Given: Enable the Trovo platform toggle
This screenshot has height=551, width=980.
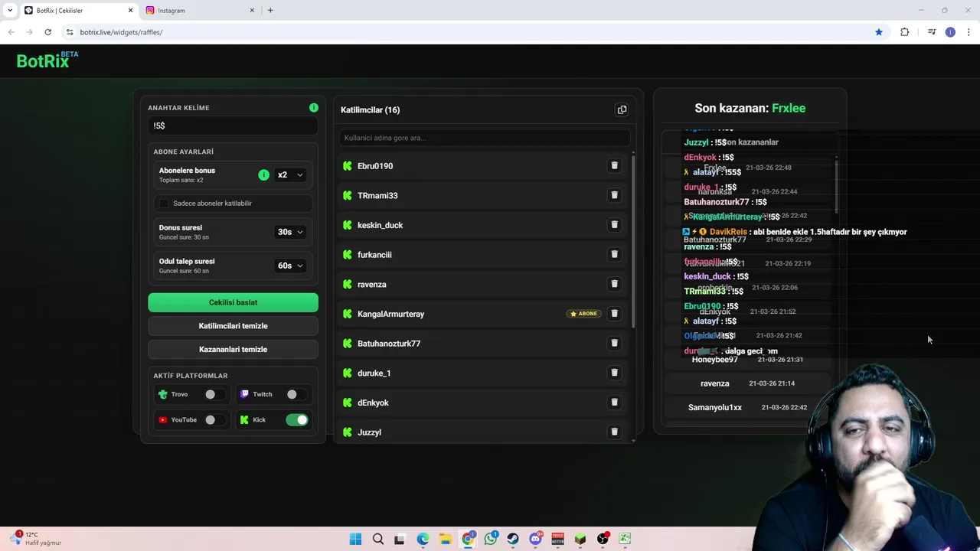Looking at the screenshot, I should tap(214, 394).
